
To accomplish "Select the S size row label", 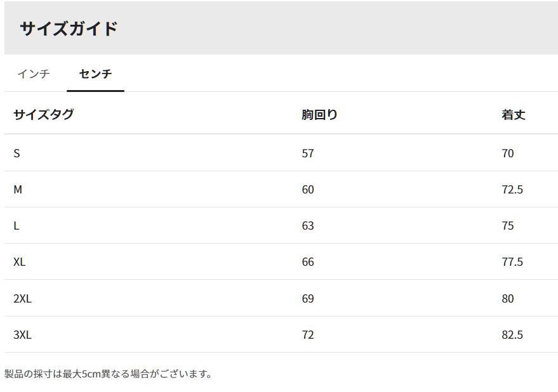I will pyautogui.click(x=17, y=153).
